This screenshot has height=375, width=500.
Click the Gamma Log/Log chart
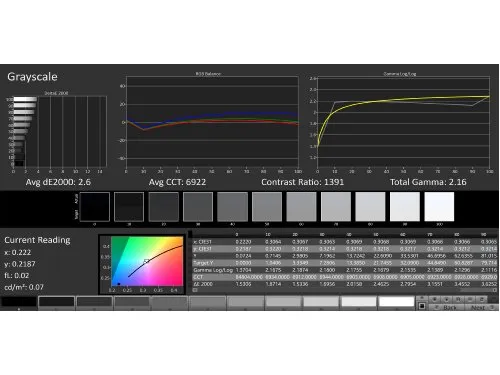pos(404,122)
